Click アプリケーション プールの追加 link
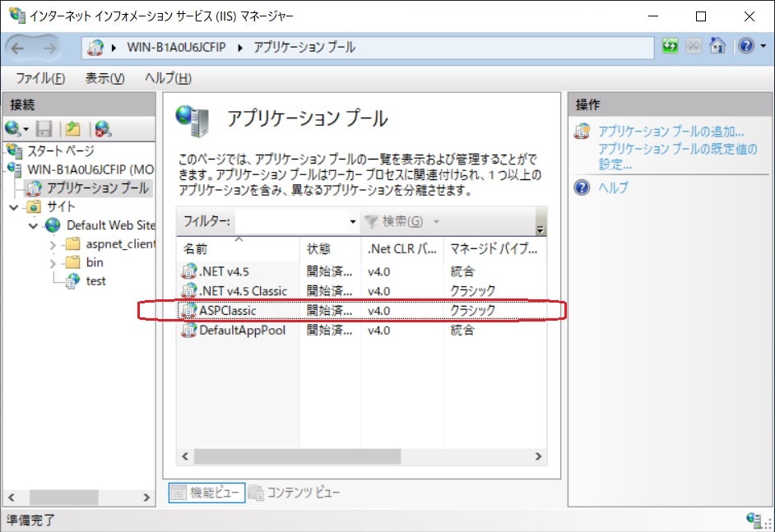The image size is (775, 532). (x=671, y=132)
